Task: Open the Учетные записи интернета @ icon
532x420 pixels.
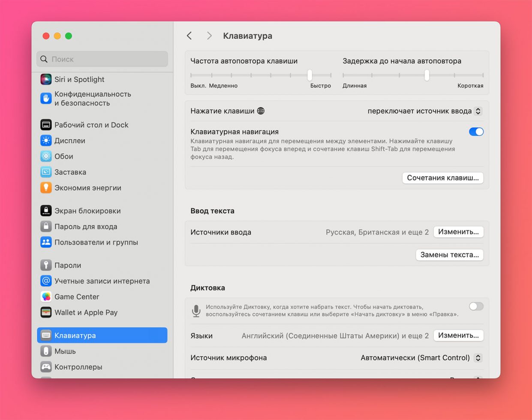Action: click(46, 281)
